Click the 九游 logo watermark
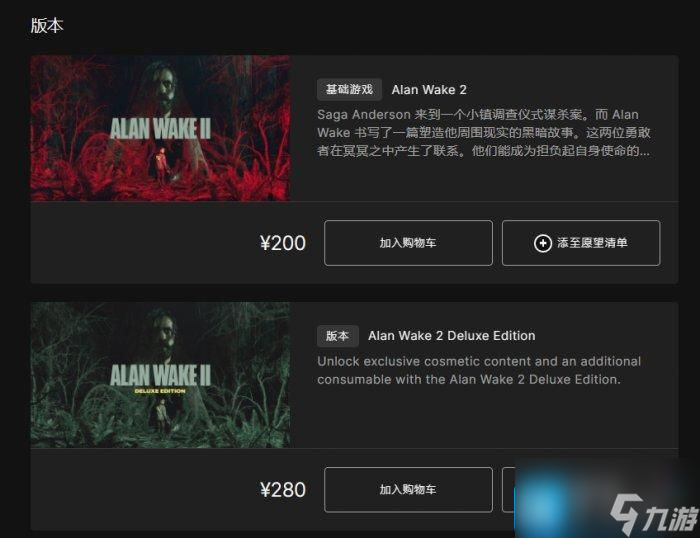The height and width of the screenshot is (538, 700). pyautogui.click(x=654, y=515)
